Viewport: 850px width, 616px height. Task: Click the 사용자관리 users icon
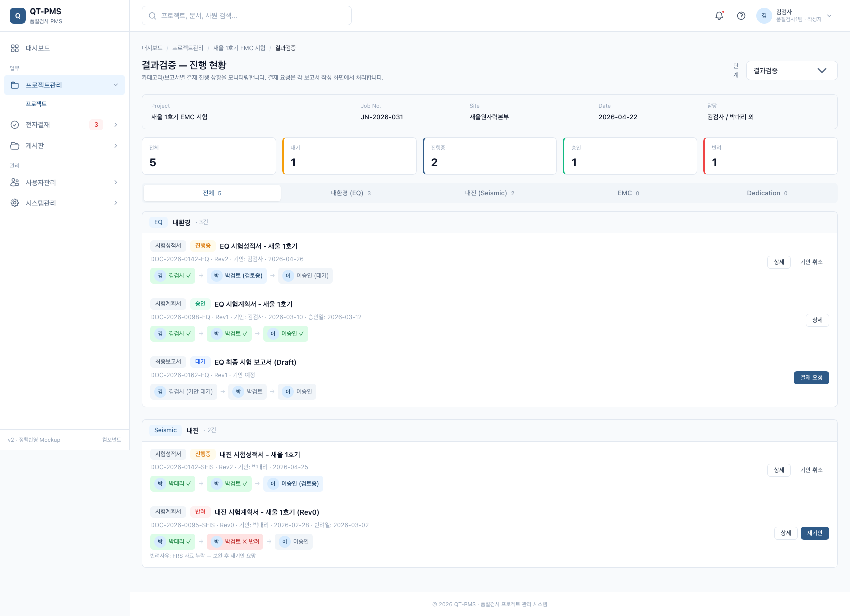tap(15, 183)
